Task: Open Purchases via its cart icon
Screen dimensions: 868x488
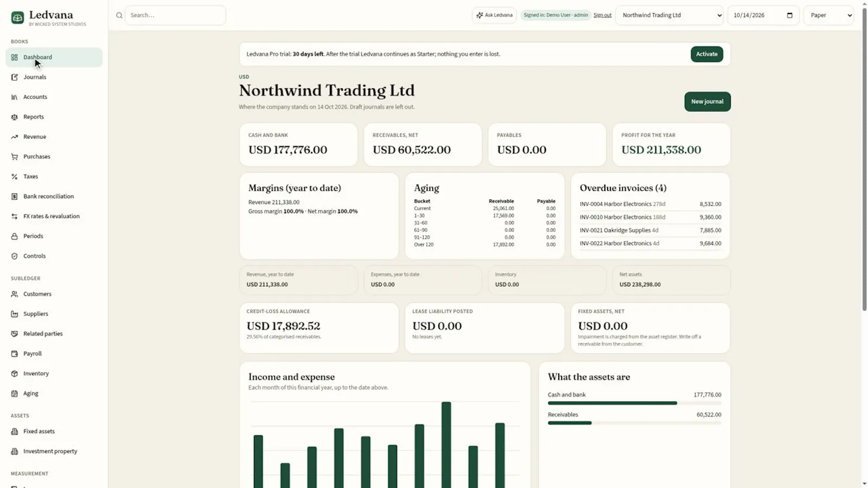Action: [15, 157]
